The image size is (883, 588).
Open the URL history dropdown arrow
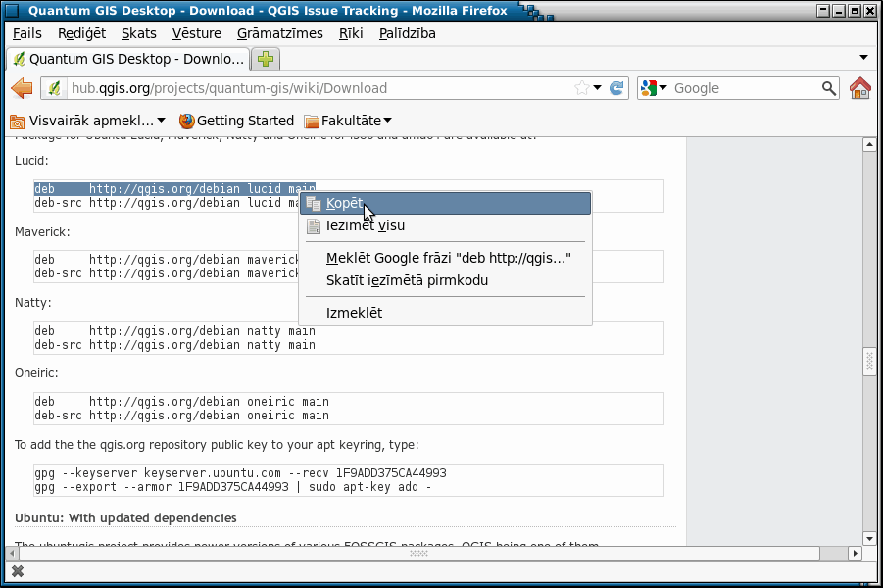(x=598, y=88)
